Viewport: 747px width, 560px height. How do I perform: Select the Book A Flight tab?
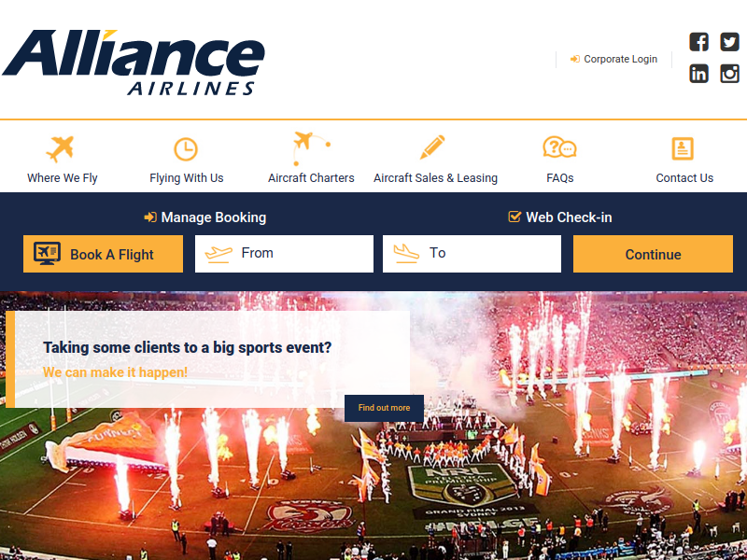click(103, 254)
